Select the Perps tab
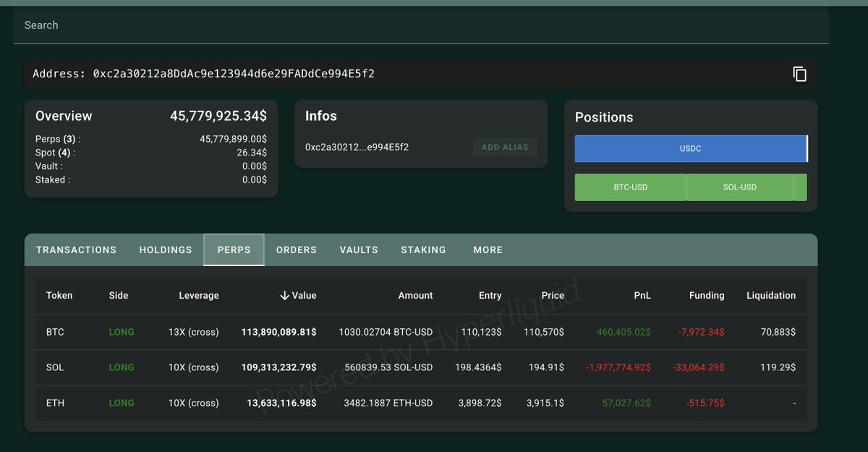Viewport: 868px width, 452px height. pyautogui.click(x=234, y=250)
